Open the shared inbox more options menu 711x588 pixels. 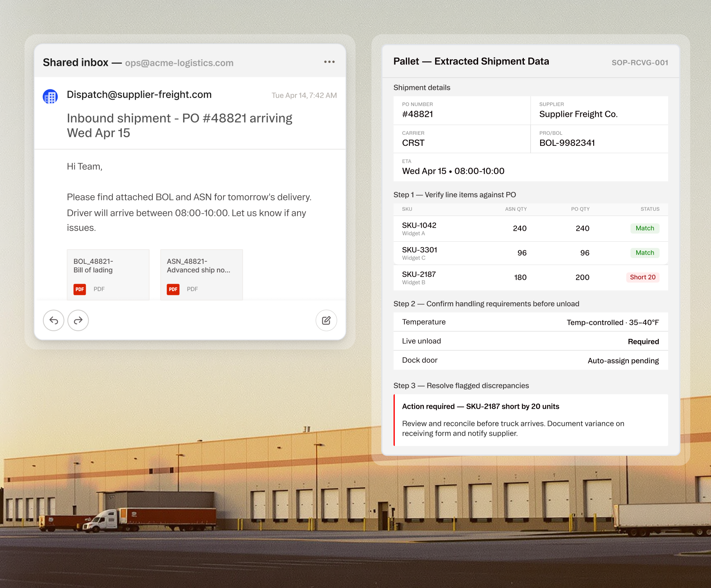pyautogui.click(x=329, y=62)
